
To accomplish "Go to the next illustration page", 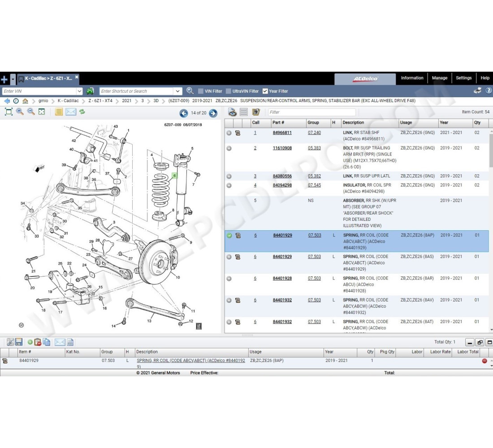I will tap(213, 113).
